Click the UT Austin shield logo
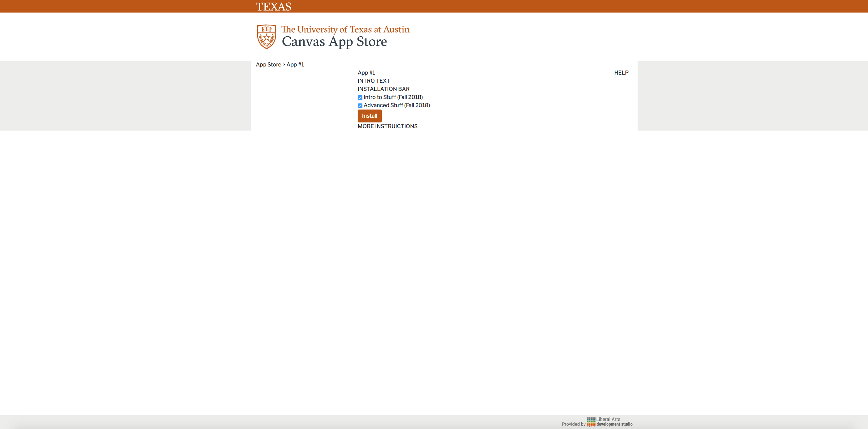The width and height of the screenshot is (868, 429). 266,37
